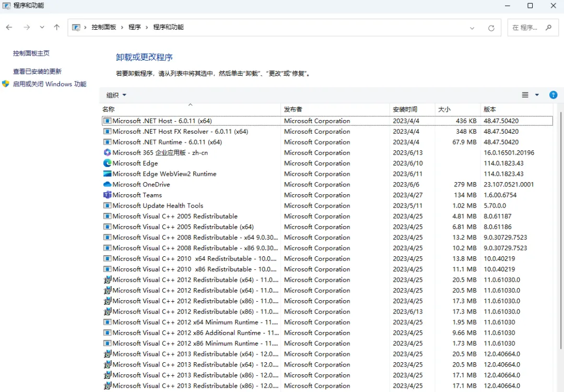Click version 1.6.00.6754 cell
The image size is (564, 392).
click(500, 195)
